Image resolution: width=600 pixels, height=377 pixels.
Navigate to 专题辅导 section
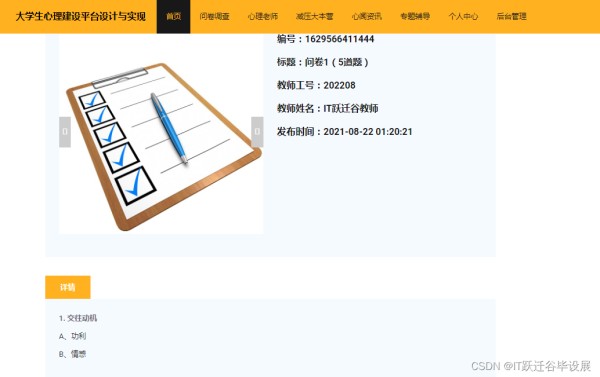[x=415, y=16]
